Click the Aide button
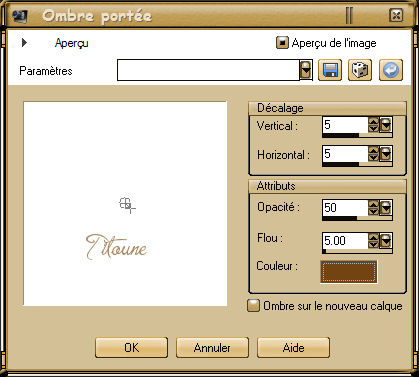 293,348
